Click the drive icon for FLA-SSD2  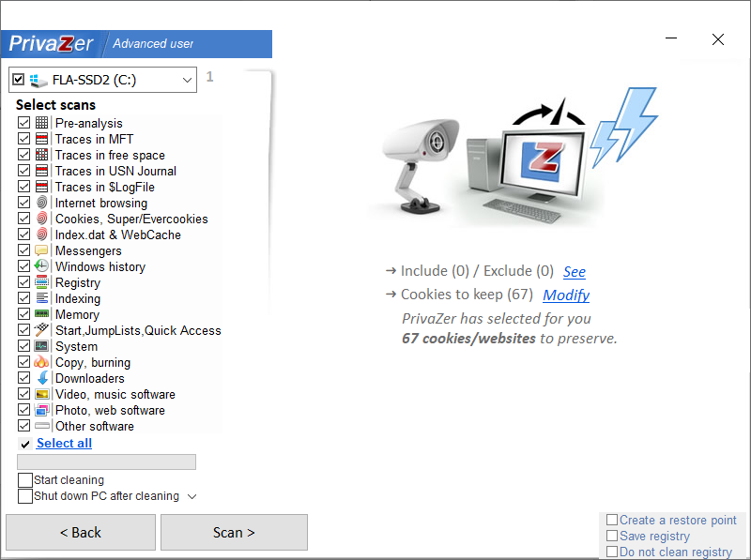click(38, 80)
